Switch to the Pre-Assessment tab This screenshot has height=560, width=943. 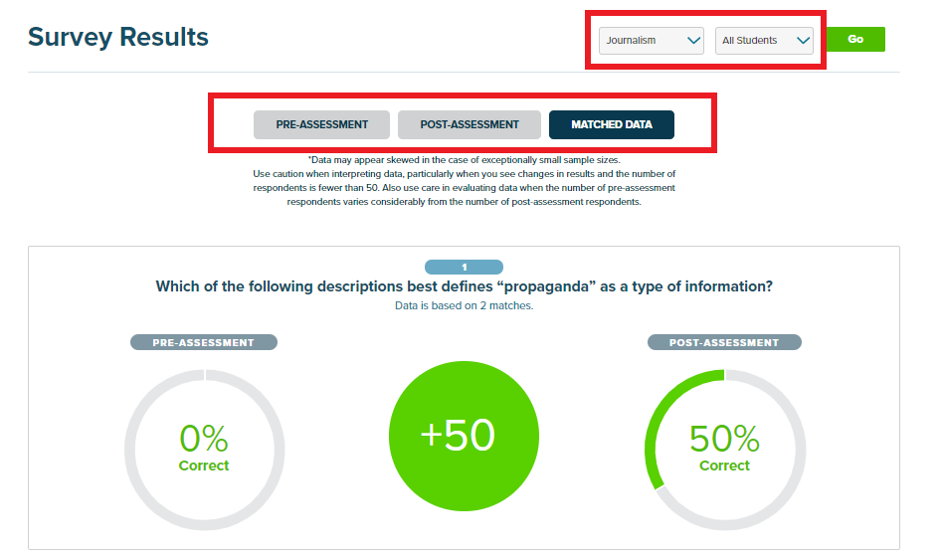(321, 124)
